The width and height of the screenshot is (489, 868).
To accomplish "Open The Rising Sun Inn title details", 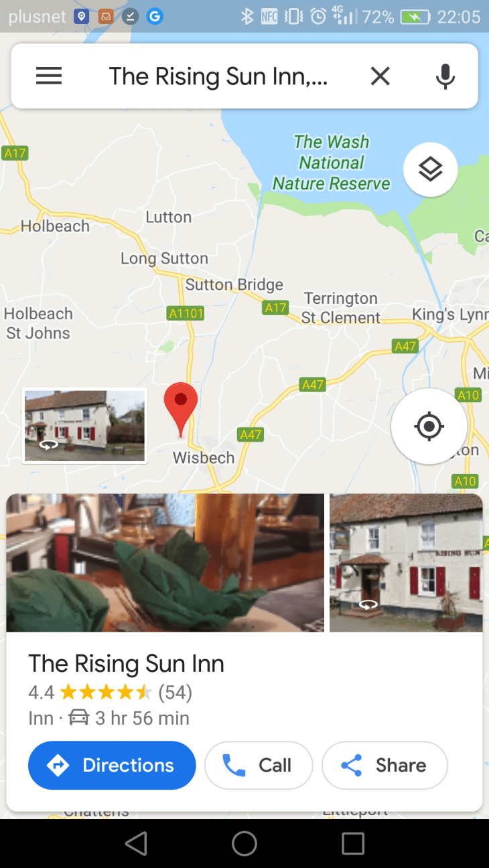I will (x=127, y=664).
